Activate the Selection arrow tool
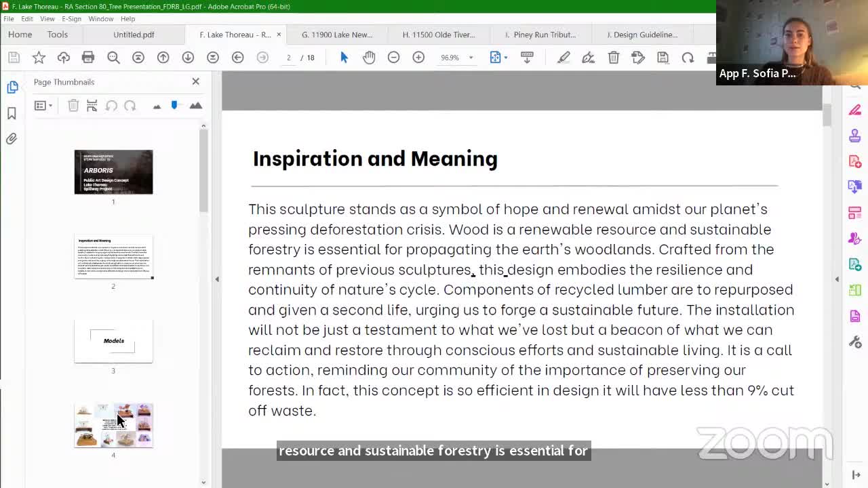This screenshot has width=868, height=488. 344,58
